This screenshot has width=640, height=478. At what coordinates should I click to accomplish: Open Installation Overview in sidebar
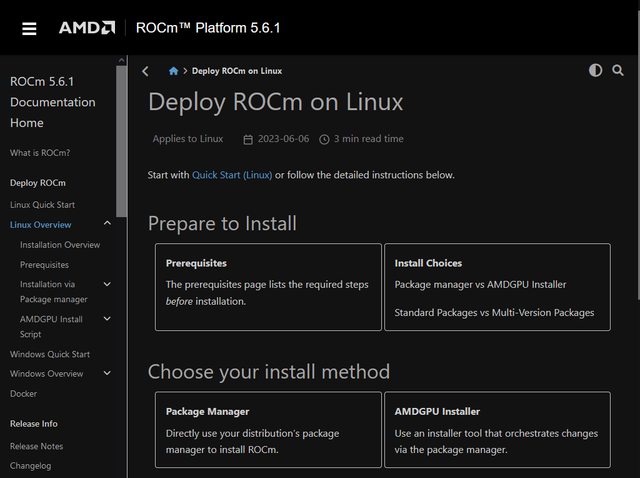[x=60, y=245]
